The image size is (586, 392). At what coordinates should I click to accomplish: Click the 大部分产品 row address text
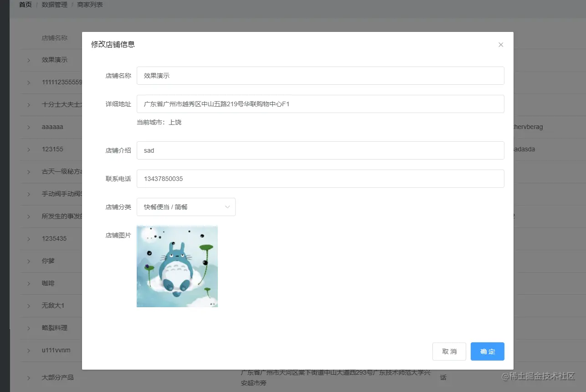335,377
